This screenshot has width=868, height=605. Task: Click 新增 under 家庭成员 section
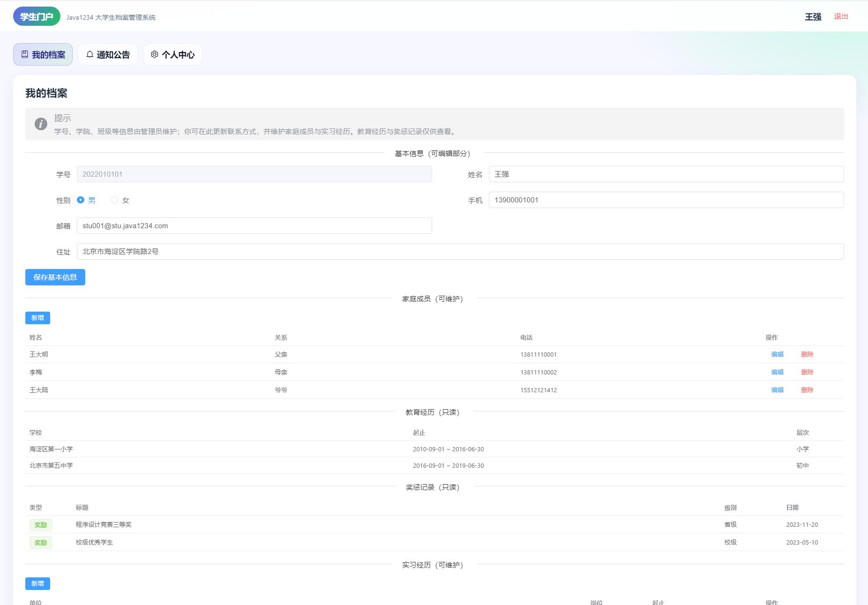37,318
